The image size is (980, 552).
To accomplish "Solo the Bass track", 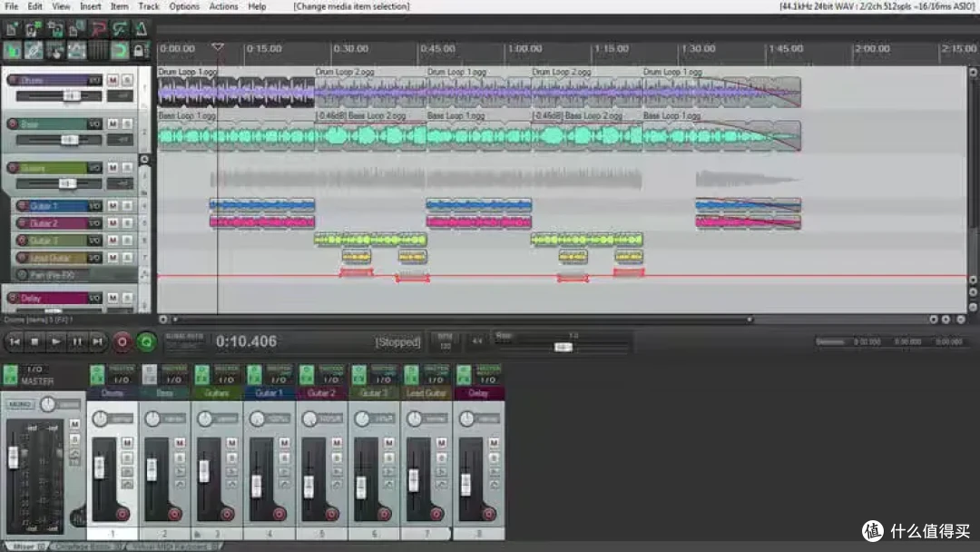I will [128, 123].
